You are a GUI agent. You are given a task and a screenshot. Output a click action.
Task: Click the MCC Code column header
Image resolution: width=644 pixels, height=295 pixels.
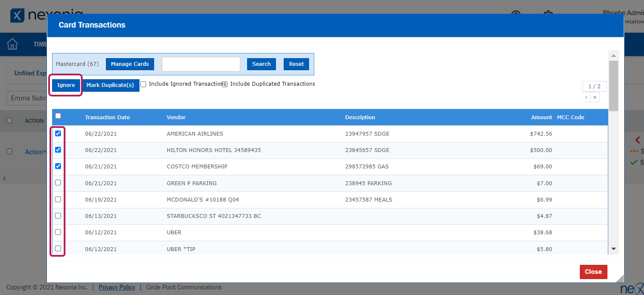point(571,117)
